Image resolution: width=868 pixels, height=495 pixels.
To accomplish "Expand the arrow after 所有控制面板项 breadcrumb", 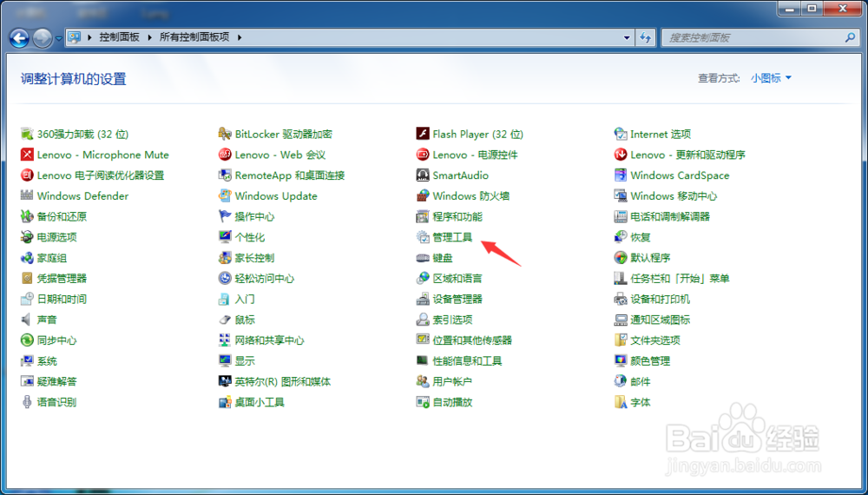I will click(240, 37).
